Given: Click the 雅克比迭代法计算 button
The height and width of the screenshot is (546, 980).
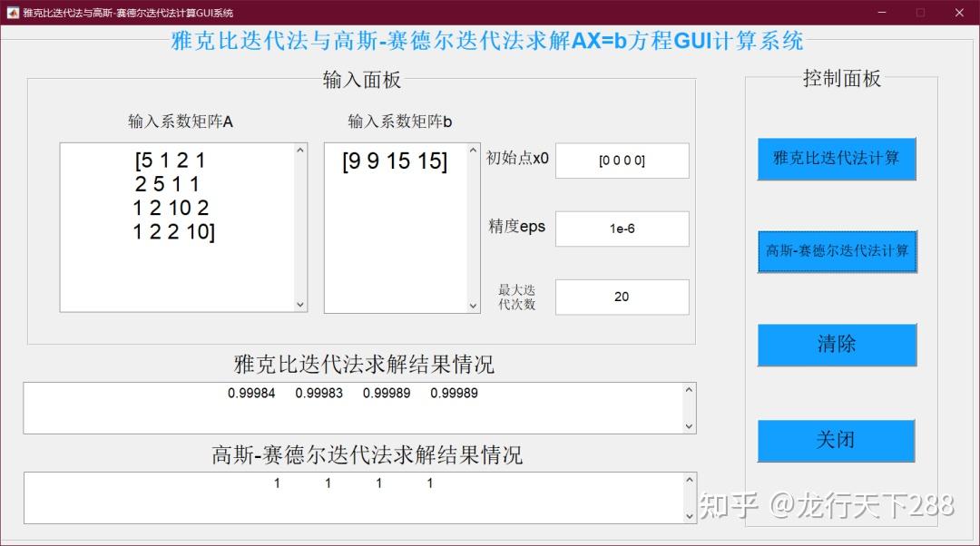Looking at the screenshot, I should tap(836, 159).
